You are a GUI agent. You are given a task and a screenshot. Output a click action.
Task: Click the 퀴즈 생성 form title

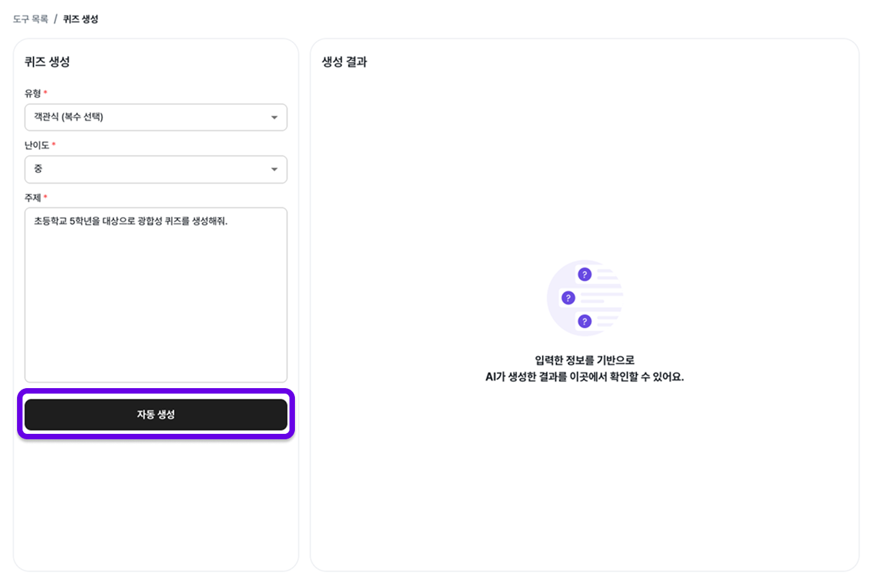46,61
